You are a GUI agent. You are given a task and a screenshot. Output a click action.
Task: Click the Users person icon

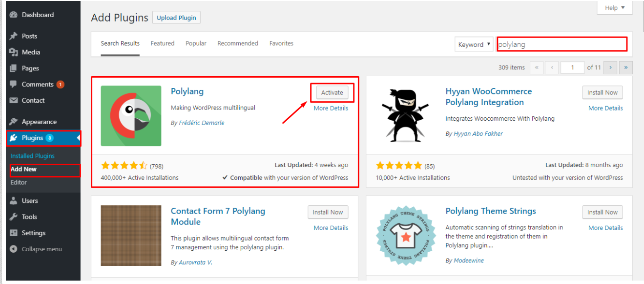click(14, 201)
